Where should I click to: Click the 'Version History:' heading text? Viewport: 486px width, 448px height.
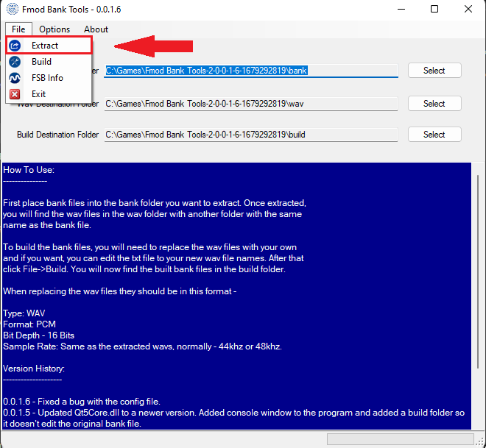tap(34, 369)
